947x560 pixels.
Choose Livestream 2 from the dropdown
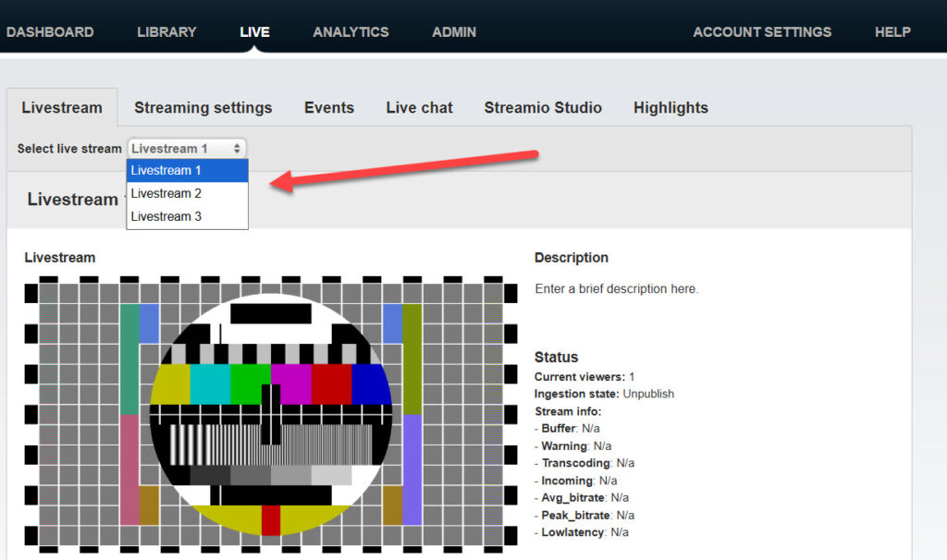(166, 193)
